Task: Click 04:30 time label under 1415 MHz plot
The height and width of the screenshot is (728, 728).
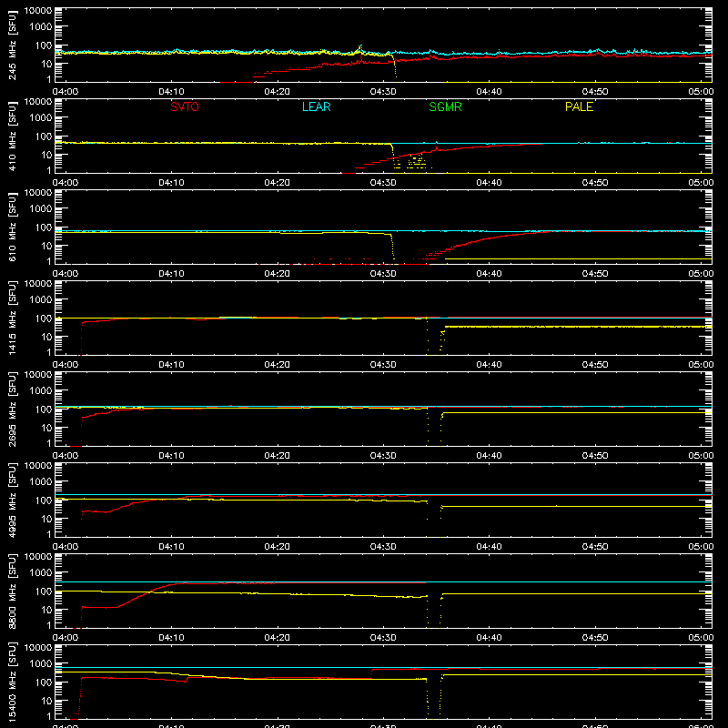Action: 383,365
